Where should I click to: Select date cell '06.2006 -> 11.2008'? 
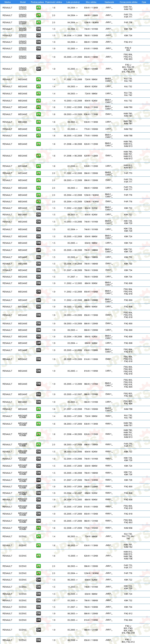[x=73, y=35]
